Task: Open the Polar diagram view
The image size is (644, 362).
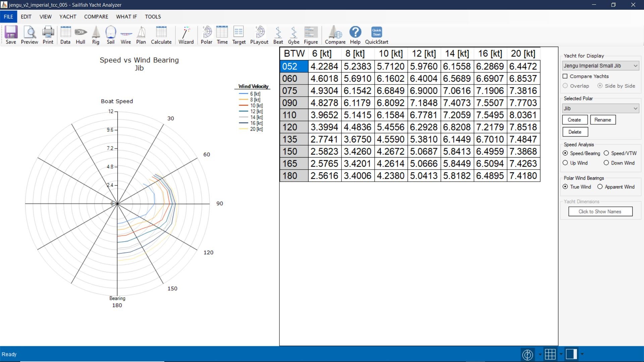Action: (206, 35)
